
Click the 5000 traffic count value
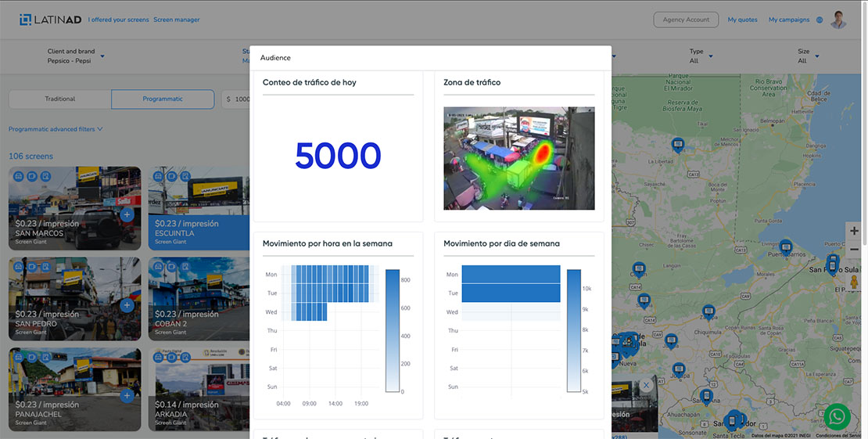[338, 156]
